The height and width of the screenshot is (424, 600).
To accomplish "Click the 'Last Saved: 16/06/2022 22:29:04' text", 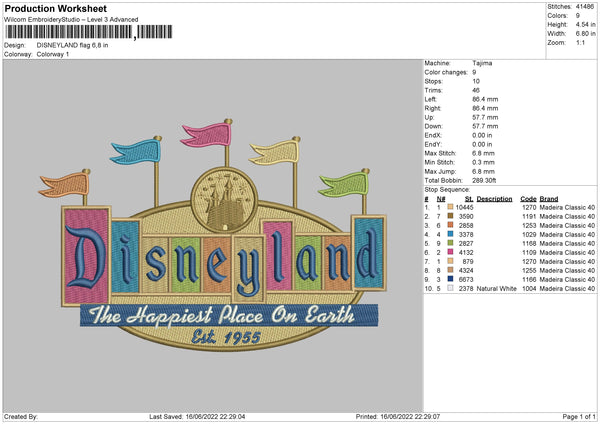I will (x=197, y=416).
